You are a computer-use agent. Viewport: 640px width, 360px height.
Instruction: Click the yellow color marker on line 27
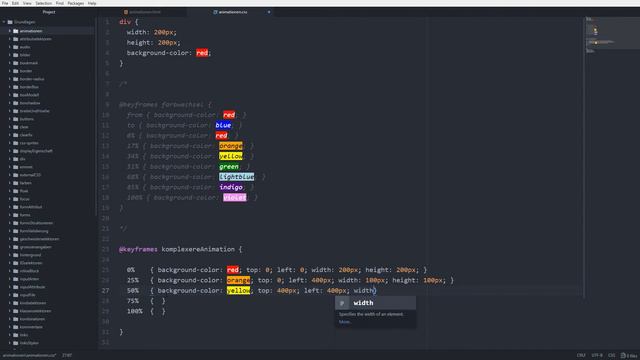coord(238,290)
